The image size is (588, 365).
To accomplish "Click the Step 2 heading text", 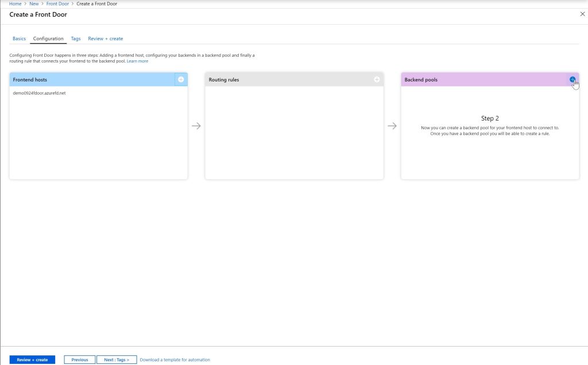I will coord(490,118).
